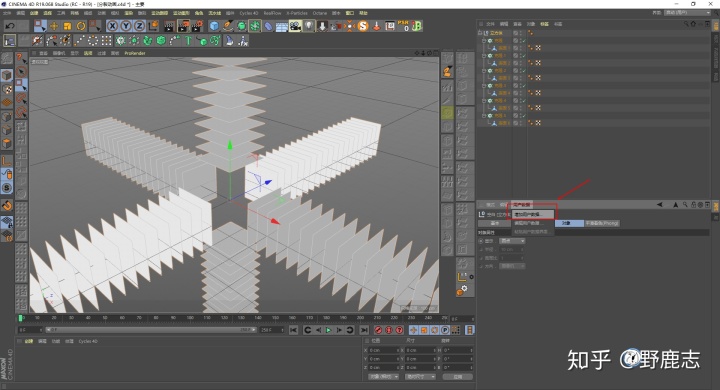
Task: Toggle the Y axis lock
Action: point(125,26)
